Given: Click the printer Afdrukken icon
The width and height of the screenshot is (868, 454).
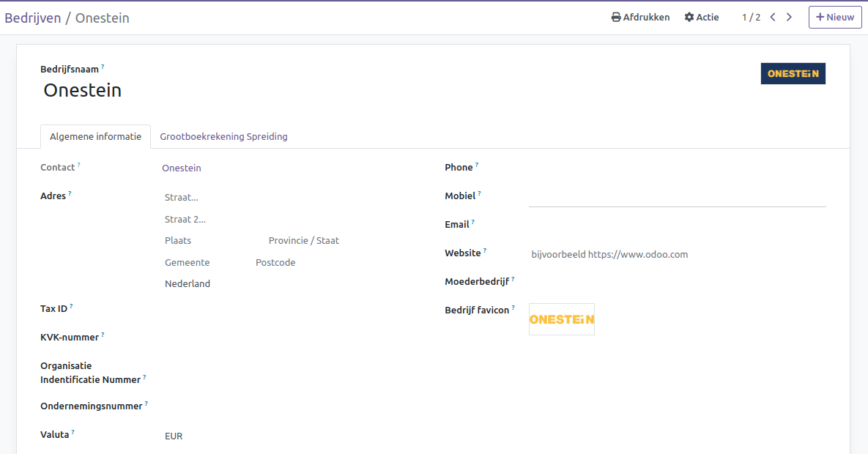Looking at the screenshot, I should pos(616,18).
